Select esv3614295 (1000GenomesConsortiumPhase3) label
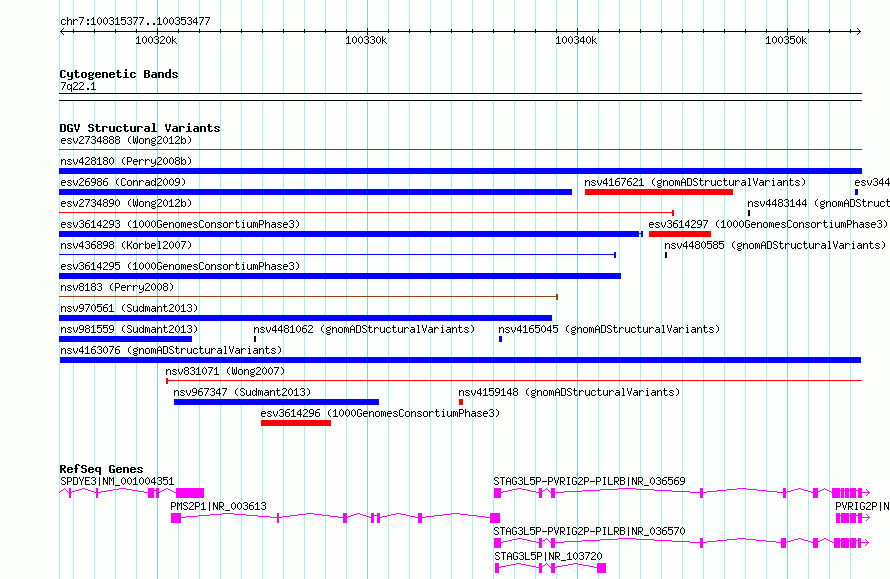This screenshot has height=579, width=890. [180, 266]
